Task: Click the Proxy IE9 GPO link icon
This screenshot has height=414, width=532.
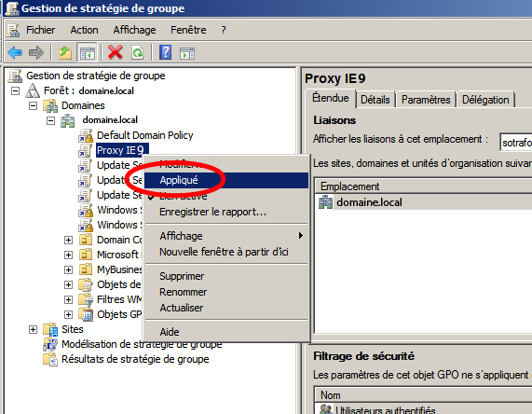Action: (x=85, y=150)
